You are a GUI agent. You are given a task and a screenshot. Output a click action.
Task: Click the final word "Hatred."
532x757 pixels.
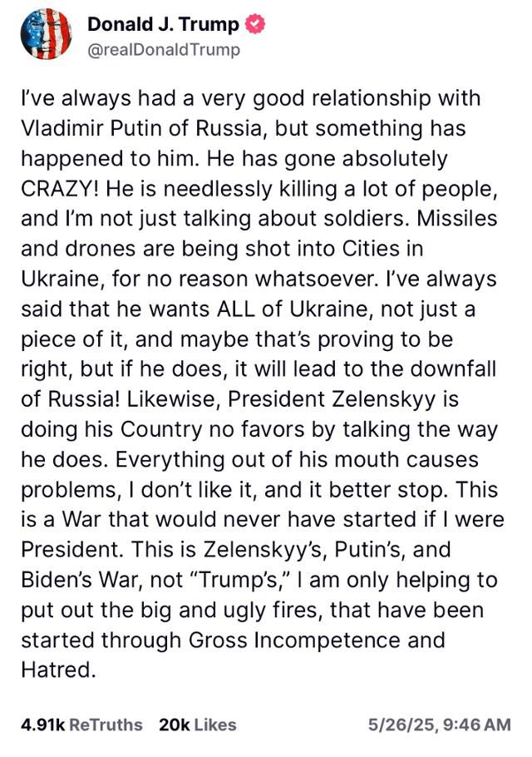(x=57, y=668)
